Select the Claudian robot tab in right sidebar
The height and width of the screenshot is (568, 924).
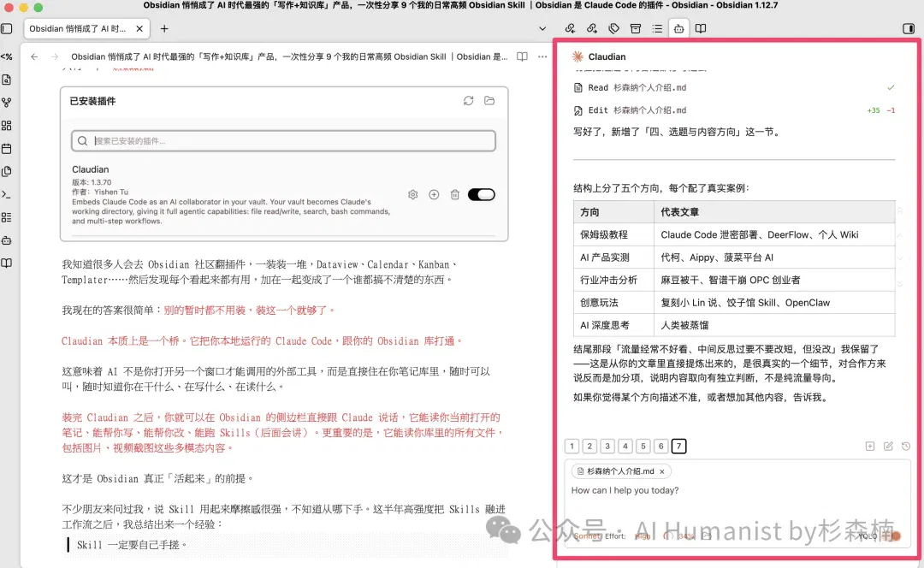click(x=678, y=28)
